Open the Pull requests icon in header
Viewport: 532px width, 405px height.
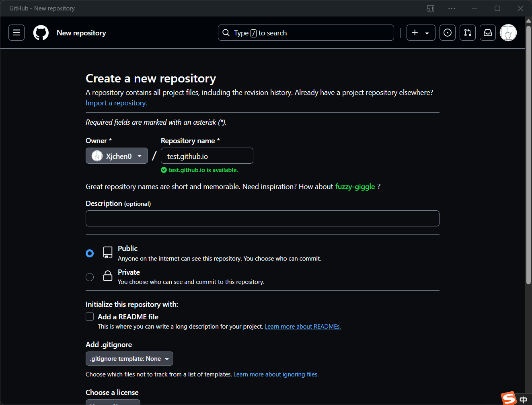[x=468, y=33]
